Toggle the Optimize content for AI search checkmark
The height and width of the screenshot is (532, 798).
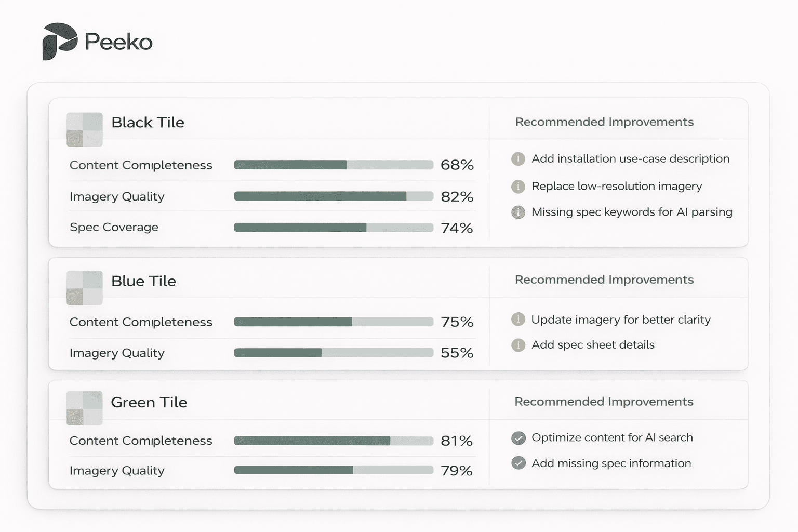(x=518, y=438)
